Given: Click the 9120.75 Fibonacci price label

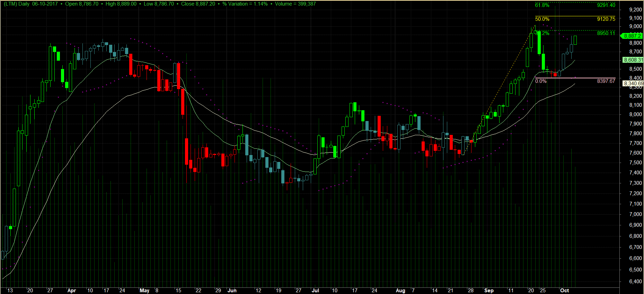Looking at the screenshot, I should click(x=606, y=19).
